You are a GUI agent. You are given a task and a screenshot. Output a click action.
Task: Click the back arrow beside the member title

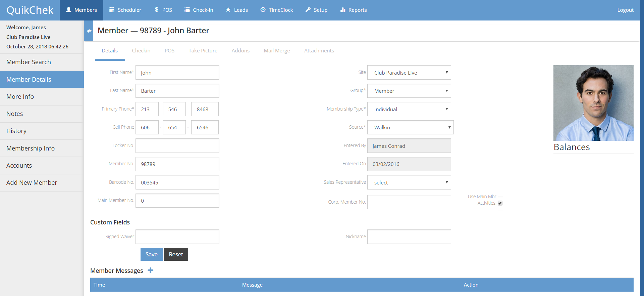pos(89,31)
